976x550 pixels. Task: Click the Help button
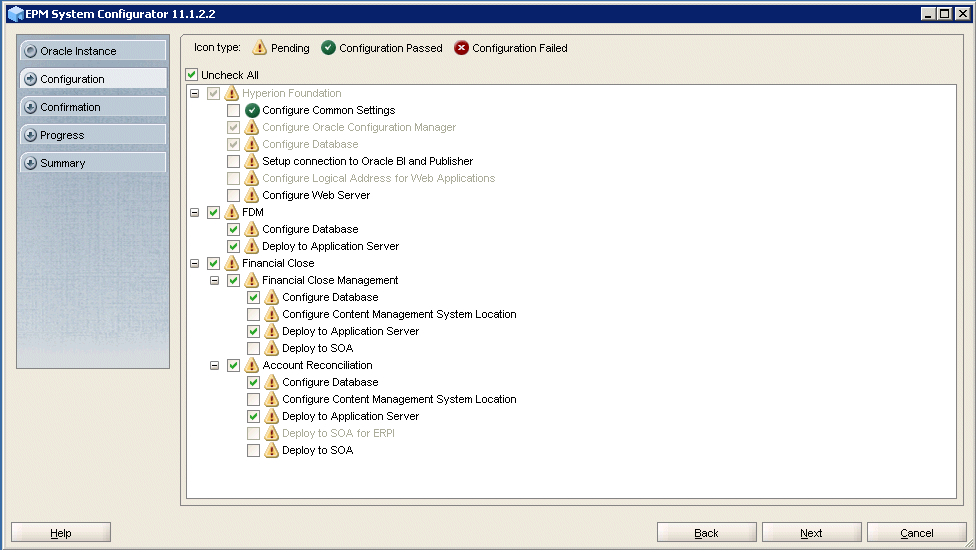click(x=61, y=533)
